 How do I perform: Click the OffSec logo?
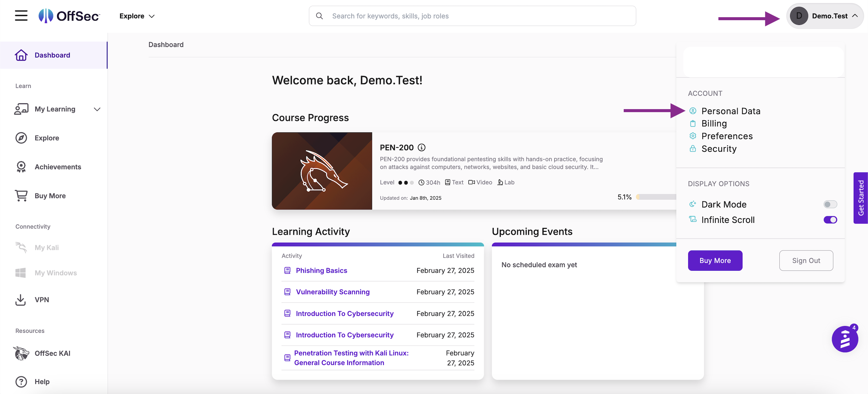[x=69, y=16]
